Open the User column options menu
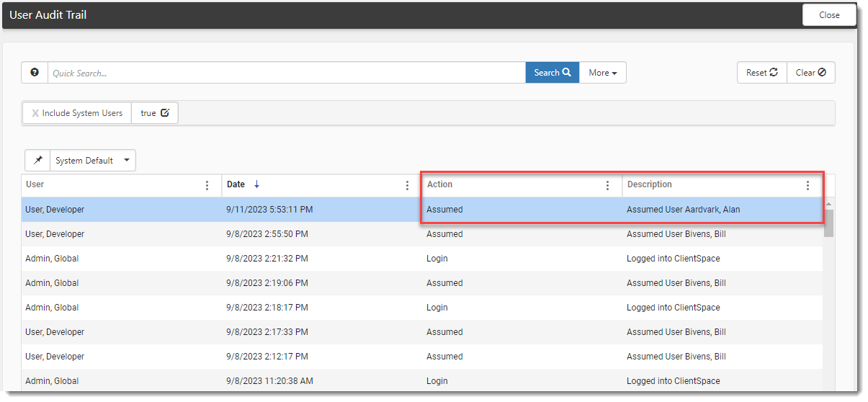 pyautogui.click(x=207, y=185)
